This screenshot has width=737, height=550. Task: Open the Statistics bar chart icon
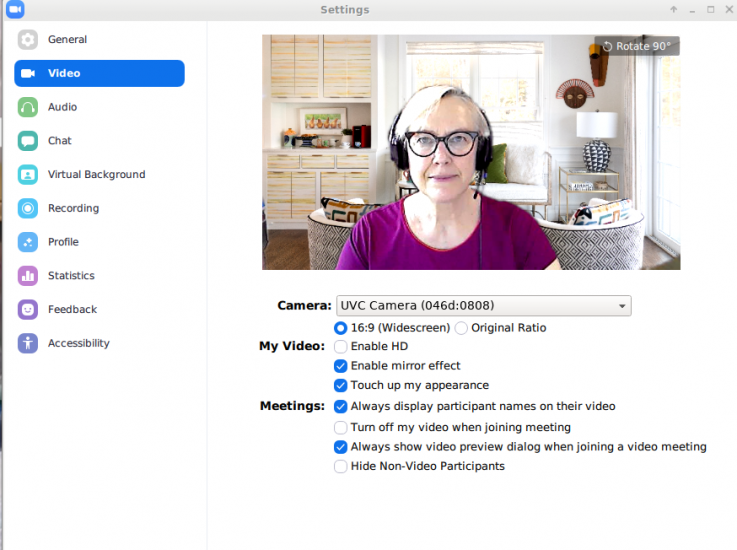[x=28, y=276]
